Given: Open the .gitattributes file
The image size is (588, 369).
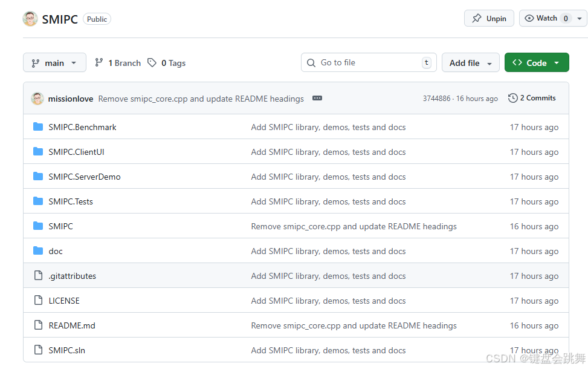Looking at the screenshot, I should (x=73, y=276).
